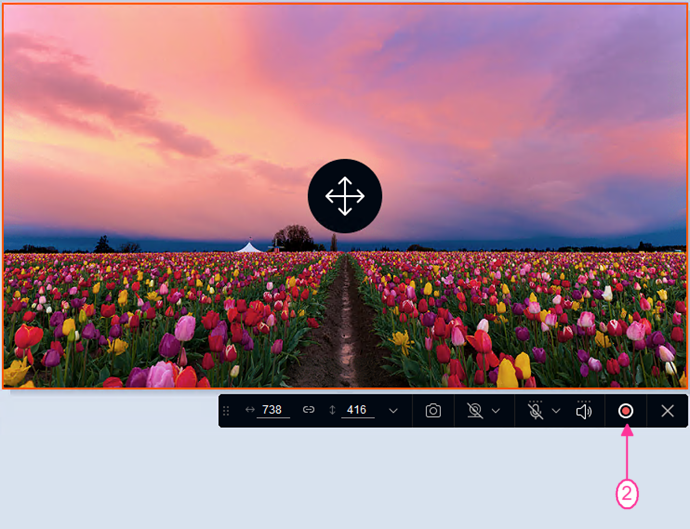Close the recording toolbar with X
This screenshot has width=690, height=529.
[x=668, y=411]
